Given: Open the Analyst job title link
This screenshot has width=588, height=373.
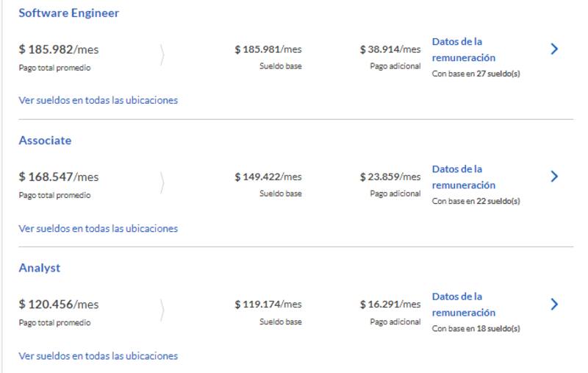Looking at the screenshot, I should tap(40, 268).
